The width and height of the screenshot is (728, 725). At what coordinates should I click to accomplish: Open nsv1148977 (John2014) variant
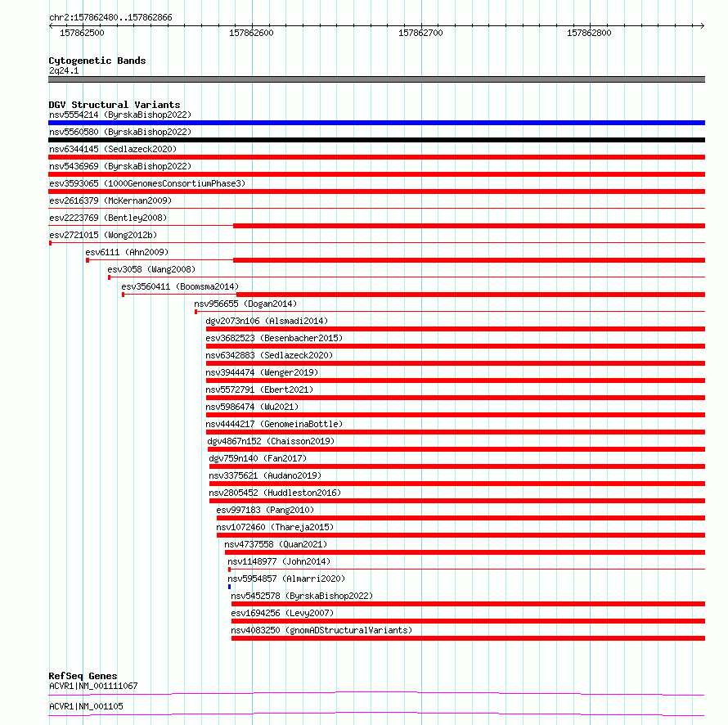(x=279, y=561)
